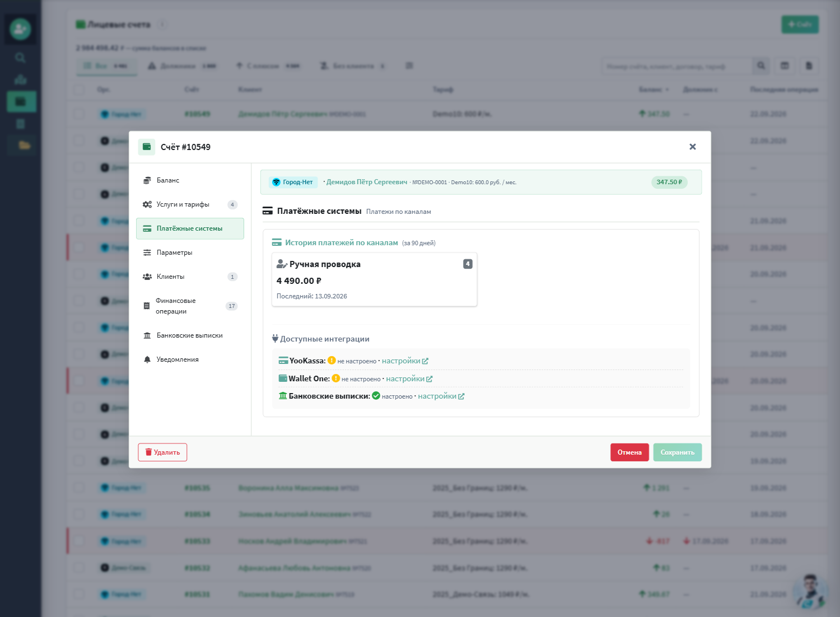
Task: Click the 4 490.00 ₽ amount
Action: coord(299,281)
